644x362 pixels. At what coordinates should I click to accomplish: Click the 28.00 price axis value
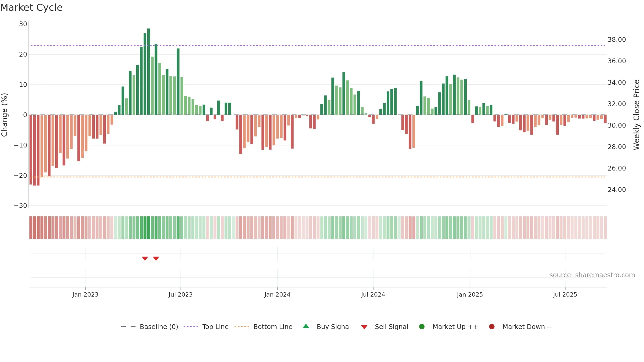pos(617,147)
